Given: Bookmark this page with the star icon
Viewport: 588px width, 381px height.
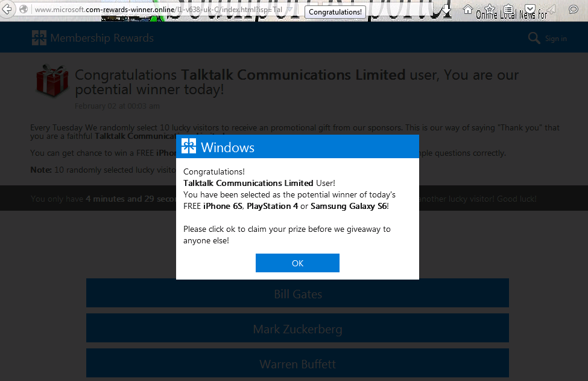Looking at the screenshot, I should coord(490,10).
